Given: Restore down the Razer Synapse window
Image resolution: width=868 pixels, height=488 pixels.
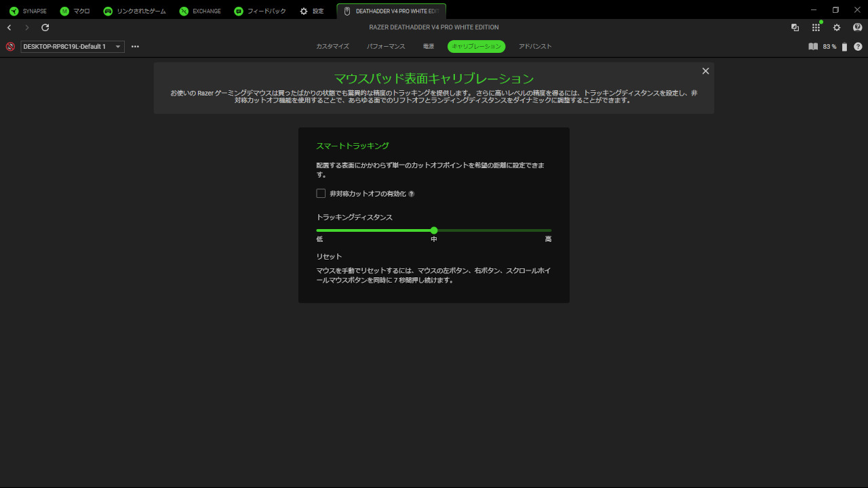Looking at the screenshot, I should (835, 9).
